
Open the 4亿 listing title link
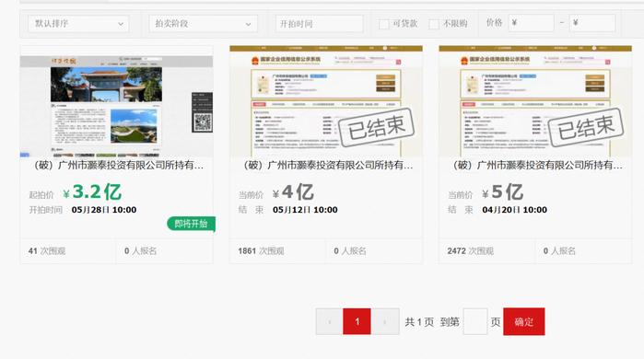pyautogui.click(x=328, y=166)
